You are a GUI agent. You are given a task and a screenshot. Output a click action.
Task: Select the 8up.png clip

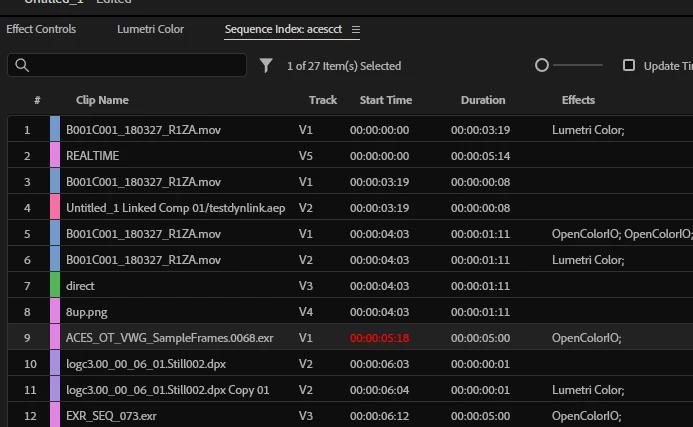click(x=87, y=312)
